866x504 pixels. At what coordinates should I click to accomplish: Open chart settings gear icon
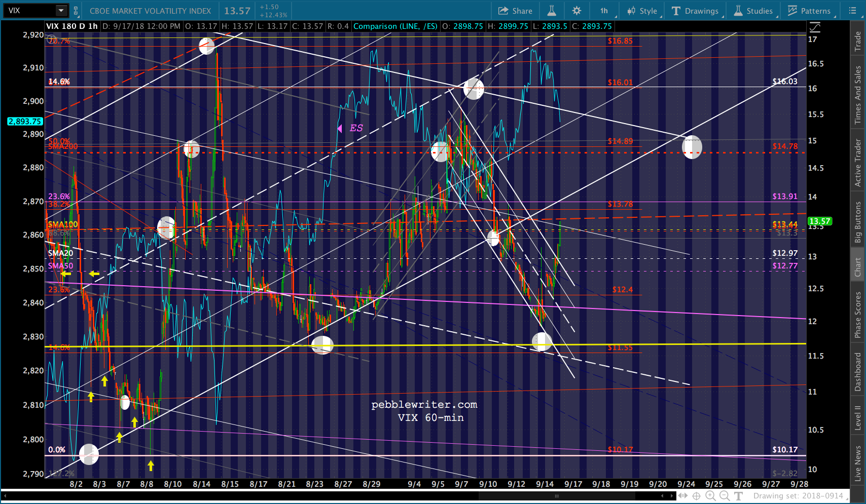click(x=576, y=11)
